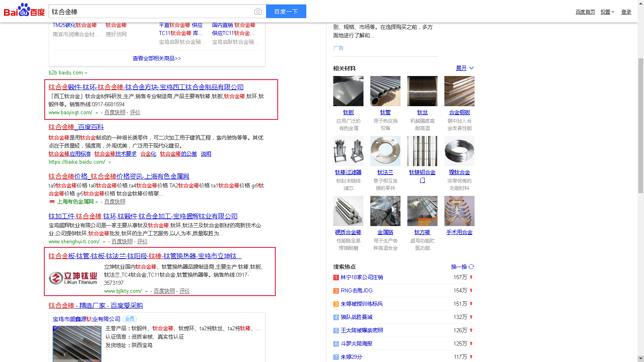644x362 pixels.
Task: Open the RNG击败JDG hot search
Action: 357,290
